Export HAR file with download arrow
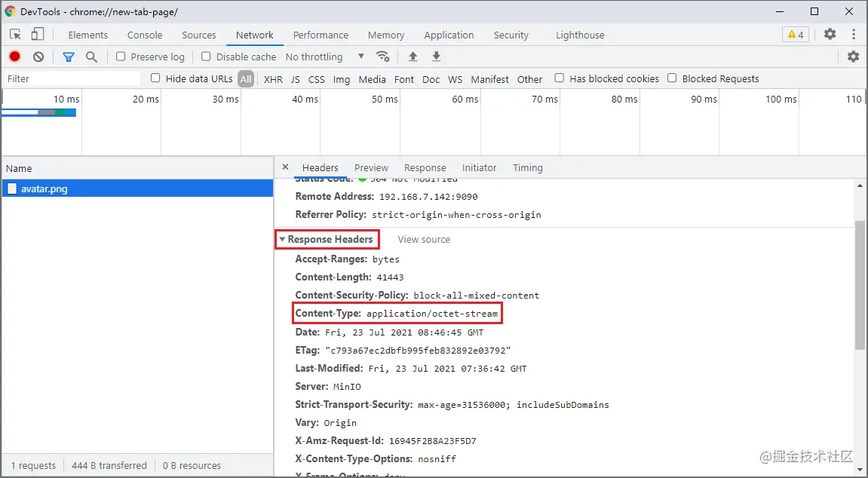868x478 pixels. point(436,57)
